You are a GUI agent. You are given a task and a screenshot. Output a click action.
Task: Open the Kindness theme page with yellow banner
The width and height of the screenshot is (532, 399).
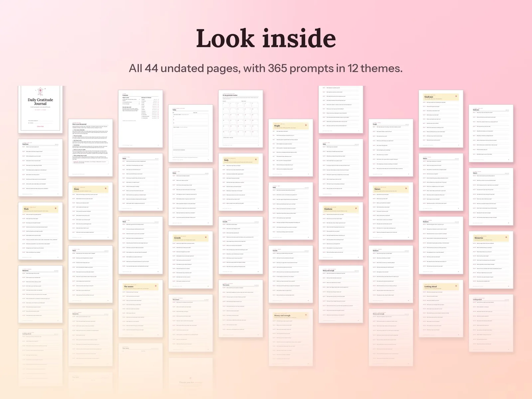tap(341, 231)
